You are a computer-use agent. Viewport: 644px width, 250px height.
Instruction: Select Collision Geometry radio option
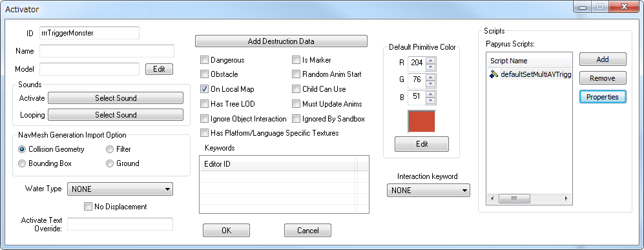click(x=22, y=149)
